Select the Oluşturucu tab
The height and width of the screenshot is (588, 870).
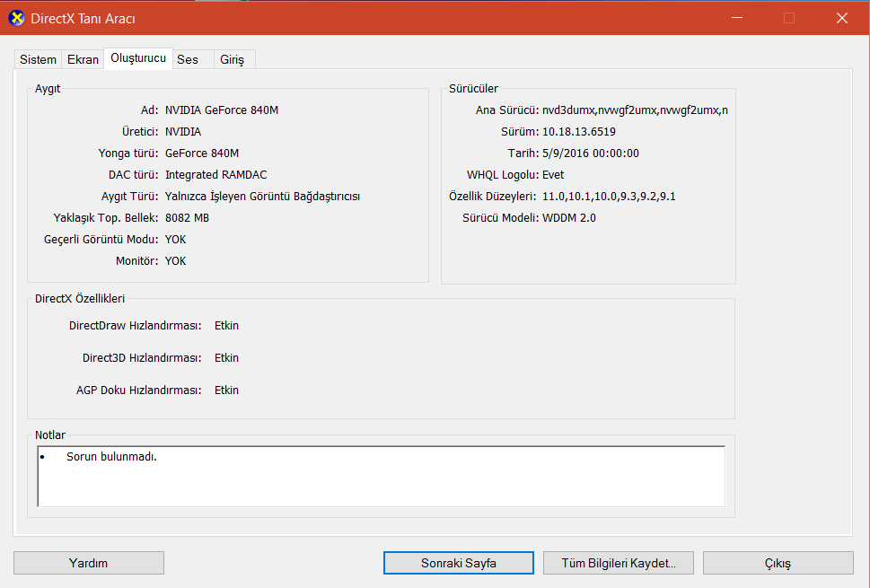coord(138,57)
